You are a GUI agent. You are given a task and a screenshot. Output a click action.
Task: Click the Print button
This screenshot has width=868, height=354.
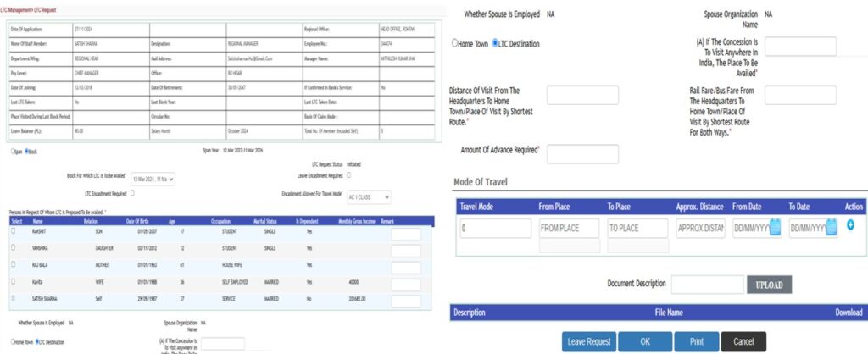click(x=695, y=341)
